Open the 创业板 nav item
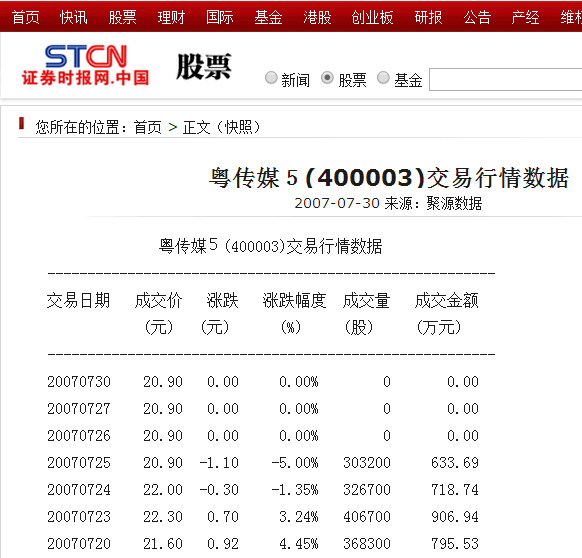The image size is (582, 558). 372,17
